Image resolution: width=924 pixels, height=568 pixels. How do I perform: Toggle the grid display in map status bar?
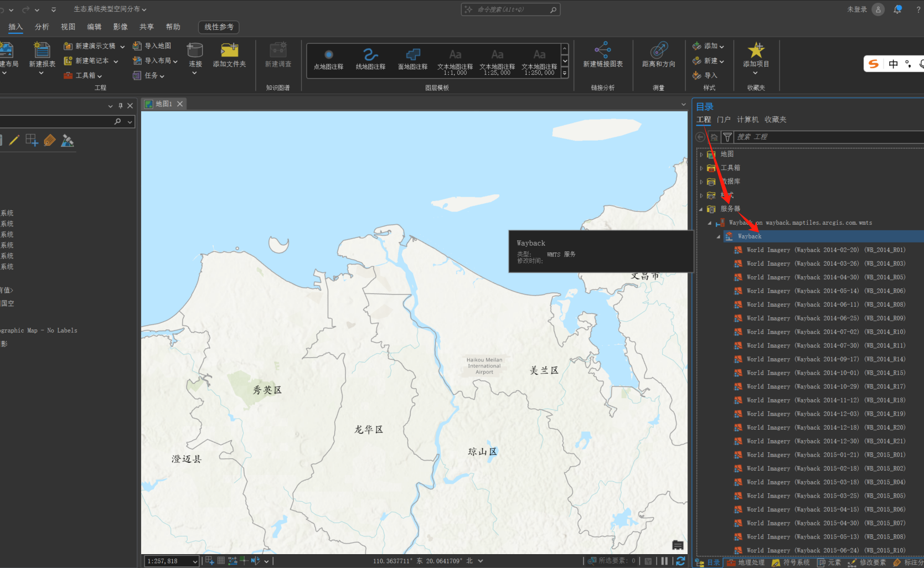(221, 561)
